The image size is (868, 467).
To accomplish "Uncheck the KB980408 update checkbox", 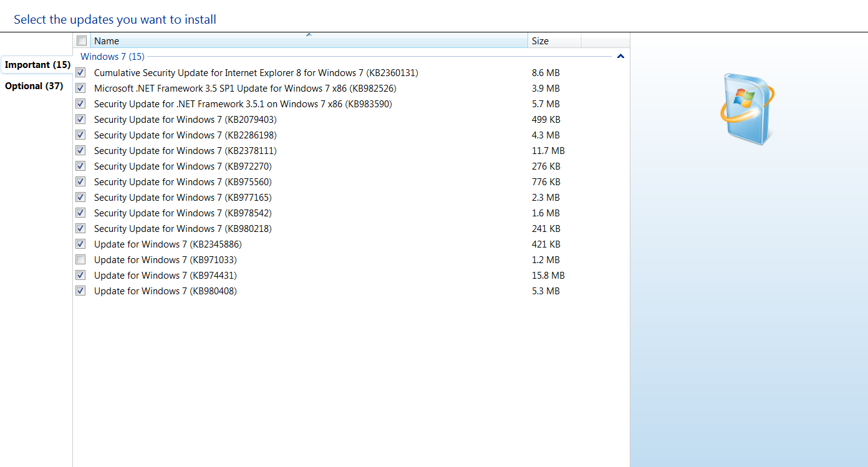I will [x=80, y=291].
